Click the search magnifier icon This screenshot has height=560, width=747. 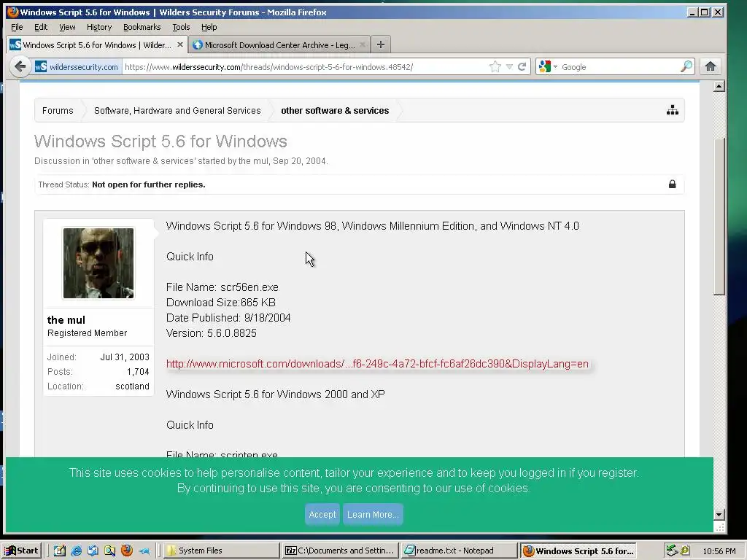(x=686, y=66)
